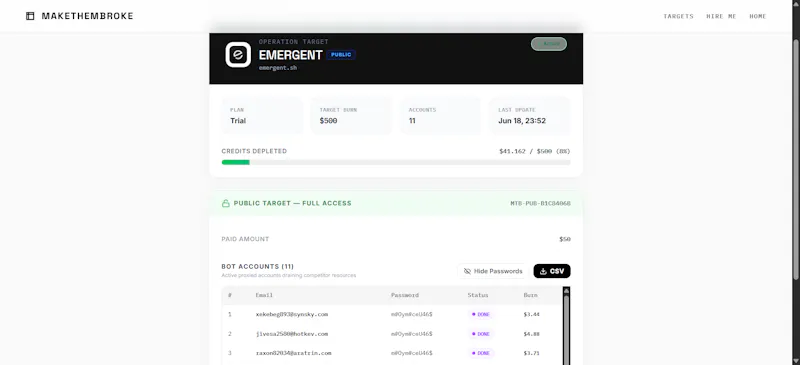
Task: Select the jivesa2580@hotkev.com email cell
Action: pyautogui.click(x=292, y=334)
